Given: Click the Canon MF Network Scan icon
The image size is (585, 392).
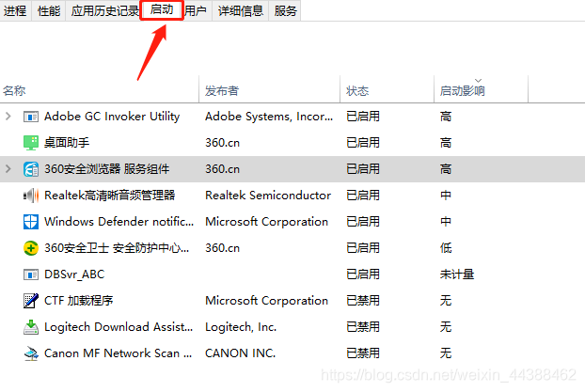Looking at the screenshot, I should (x=31, y=353).
